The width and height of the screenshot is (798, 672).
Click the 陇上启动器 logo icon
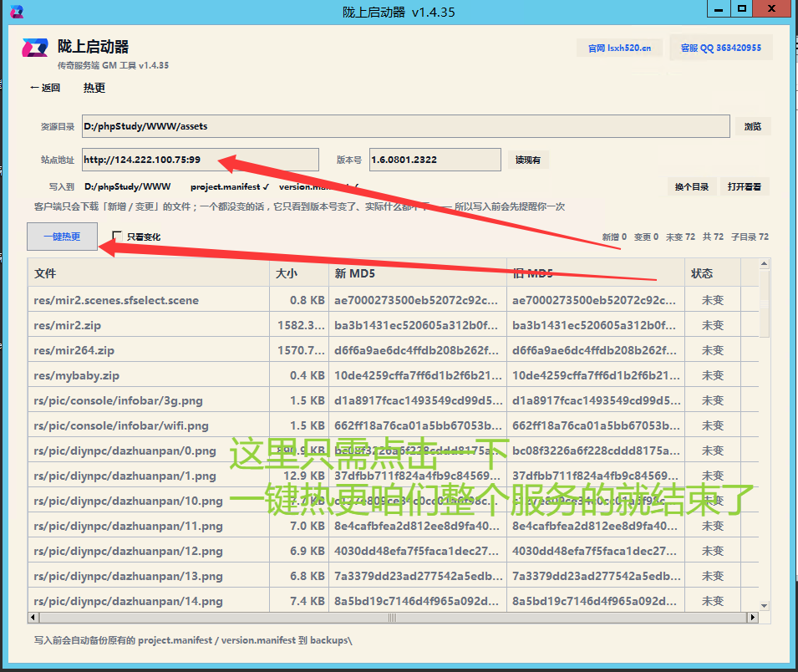click(x=34, y=48)
